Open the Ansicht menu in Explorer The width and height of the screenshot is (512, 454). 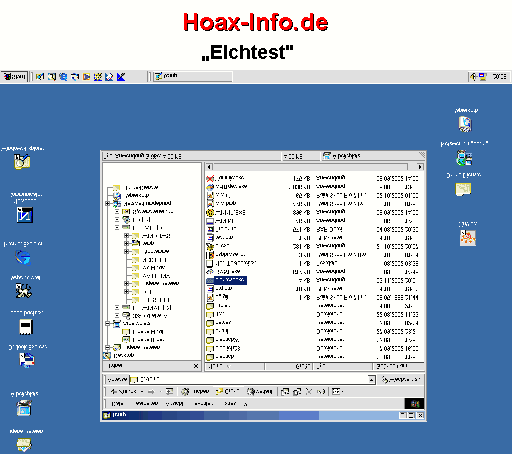[174, 404]
